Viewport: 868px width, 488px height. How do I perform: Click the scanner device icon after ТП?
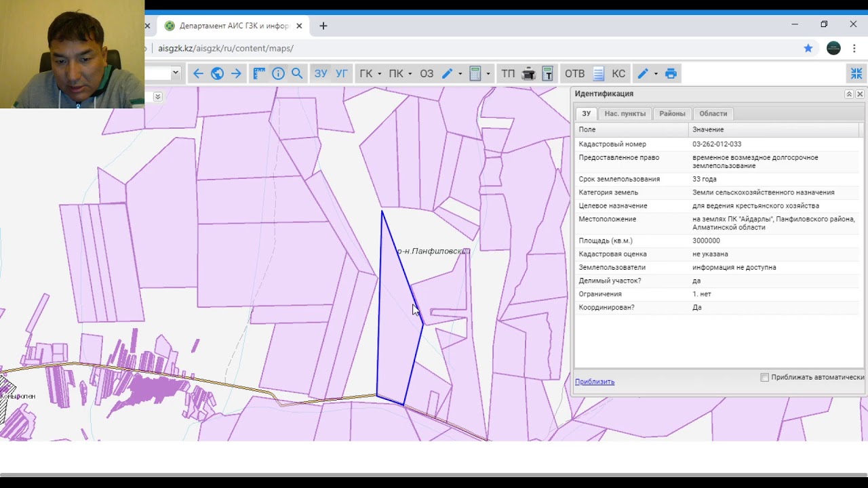pyautogui.click(x=529, y=74)
